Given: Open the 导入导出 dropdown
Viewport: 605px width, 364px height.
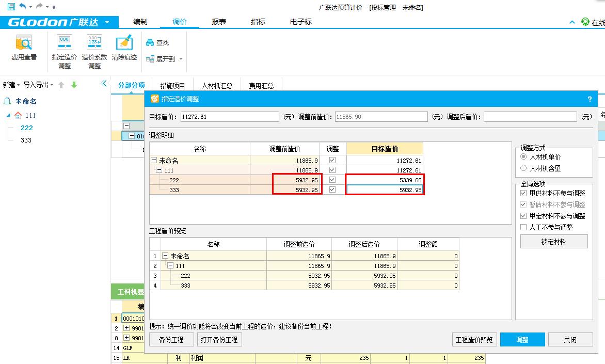Looking at the screenshot, I should click(x=38, y=85).
